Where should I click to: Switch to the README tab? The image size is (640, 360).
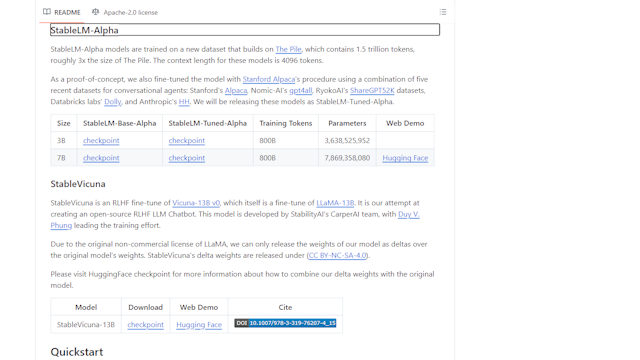click(62, 12)
